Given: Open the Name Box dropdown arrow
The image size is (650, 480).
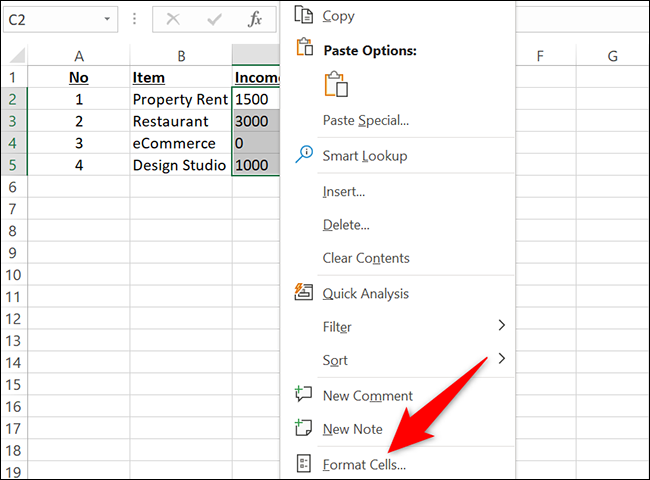Looking at the screenshot, I should [x=107, y=19].
